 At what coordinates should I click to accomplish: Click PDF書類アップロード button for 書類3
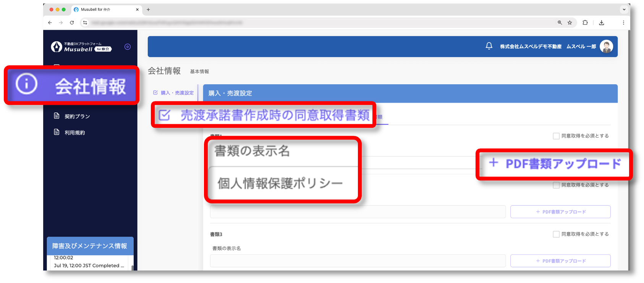point(560,261)
